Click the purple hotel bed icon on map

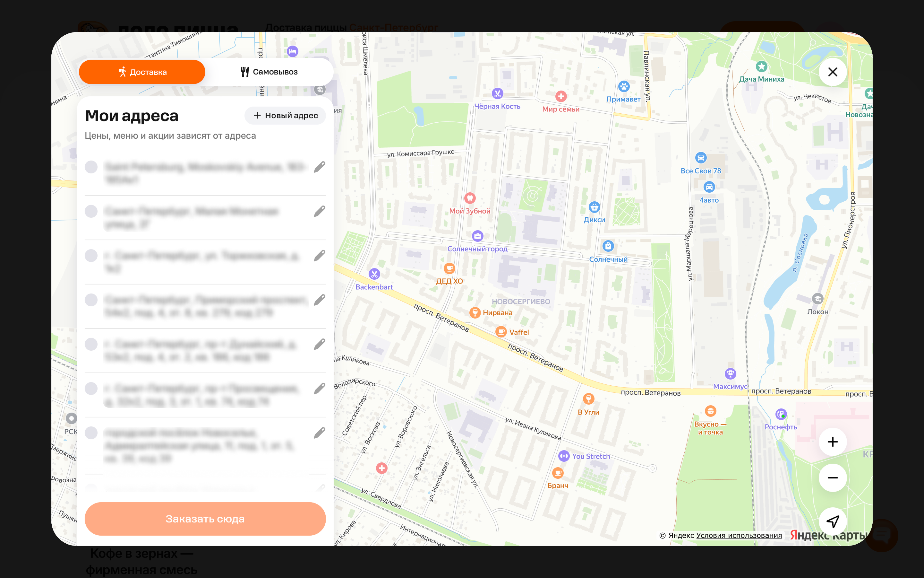click(x=293, y=51)
